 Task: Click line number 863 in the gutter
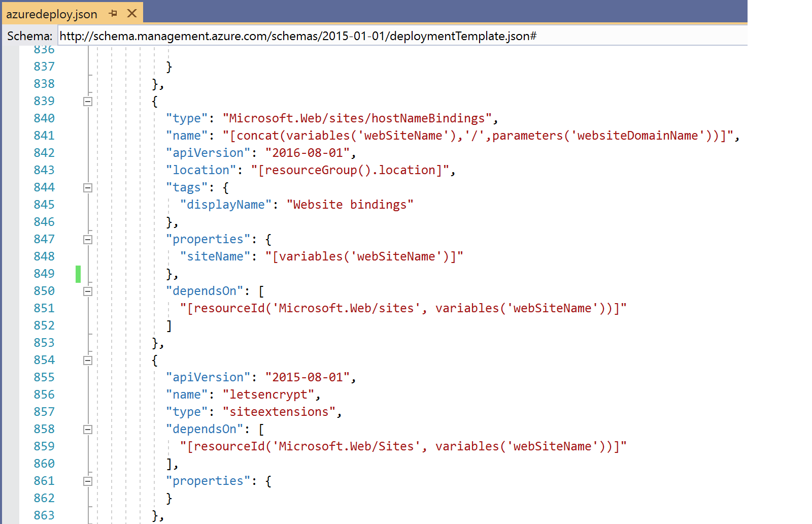(44, 515)
